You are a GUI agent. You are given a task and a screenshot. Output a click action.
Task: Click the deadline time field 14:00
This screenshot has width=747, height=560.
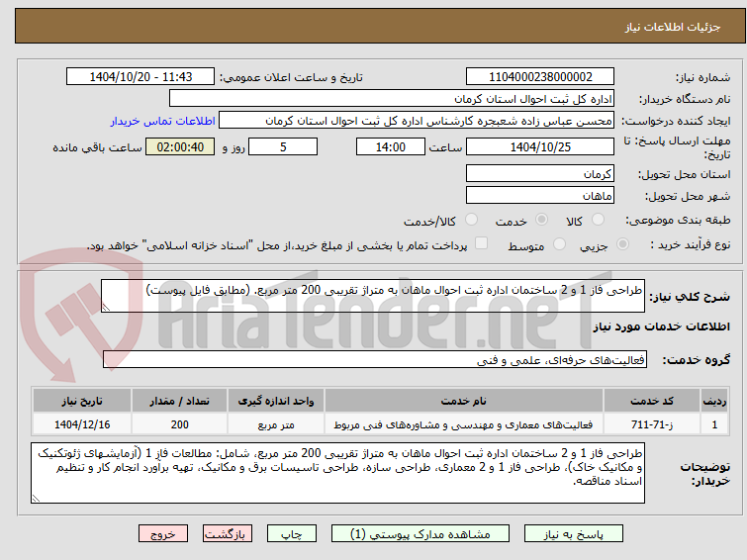pos(391,146)
